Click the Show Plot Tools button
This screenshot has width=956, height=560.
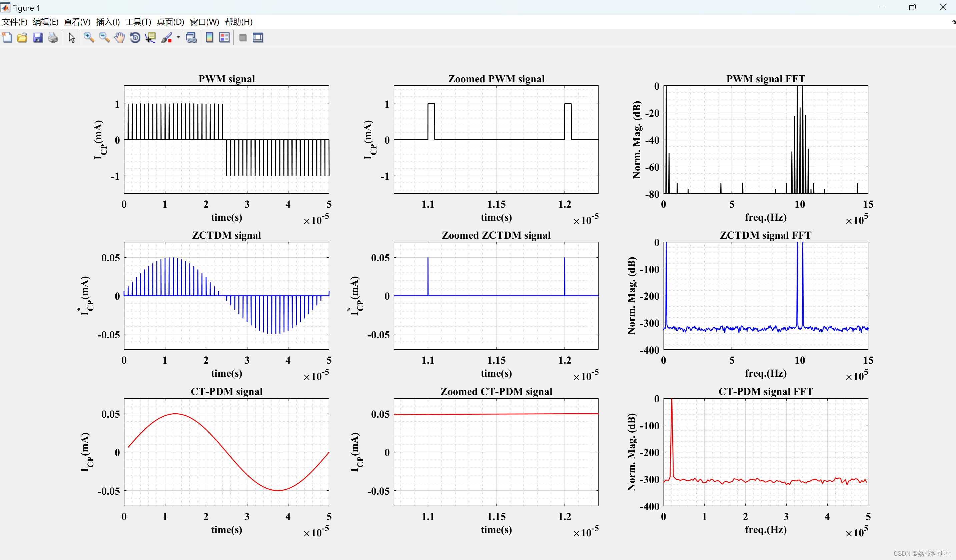(x=258, y=38)
